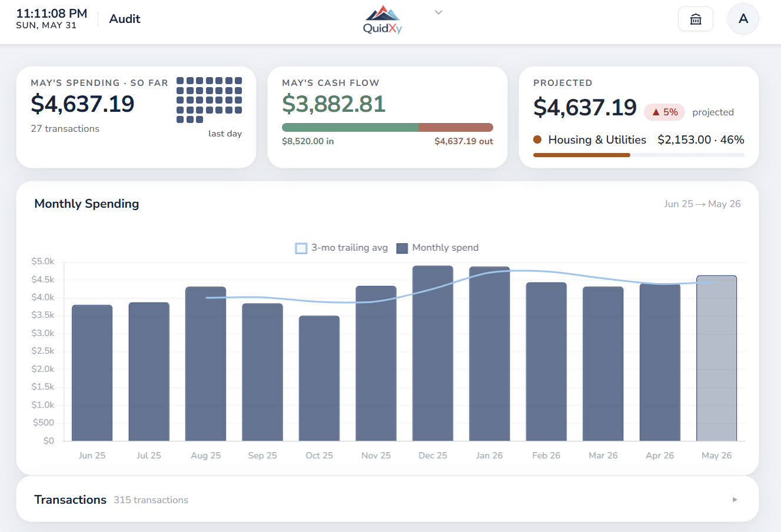781x532 pixels.
Task: Click the 'Dec 25' axis label
Action: 433,455
